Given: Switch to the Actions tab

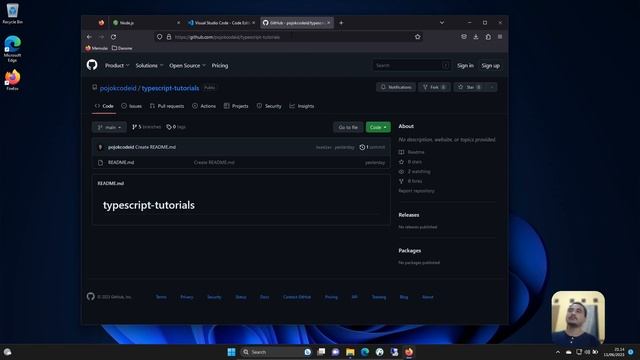Looking at the screenshot, I should (204, 106).
